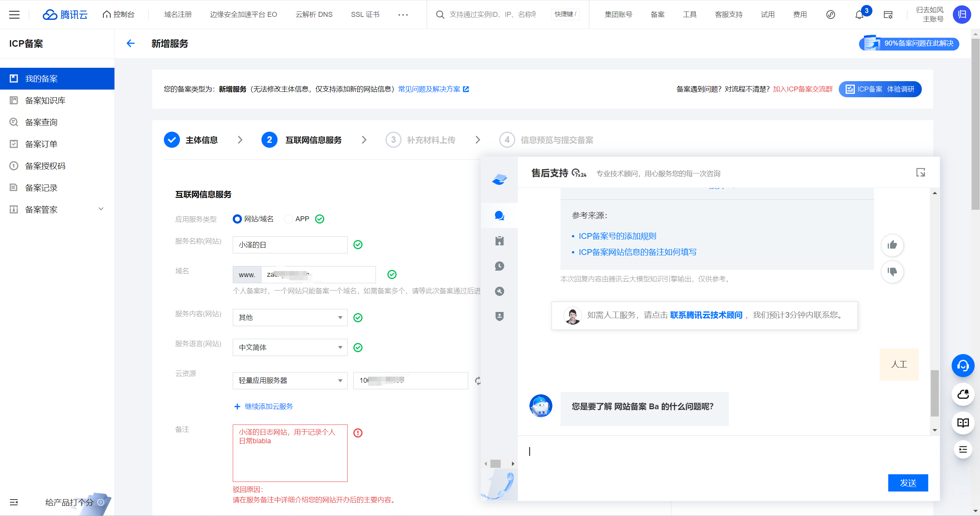Open 云解析 DNS in top navigation
The height and width of the screenshot is (516, 980).
coord(314,15)
